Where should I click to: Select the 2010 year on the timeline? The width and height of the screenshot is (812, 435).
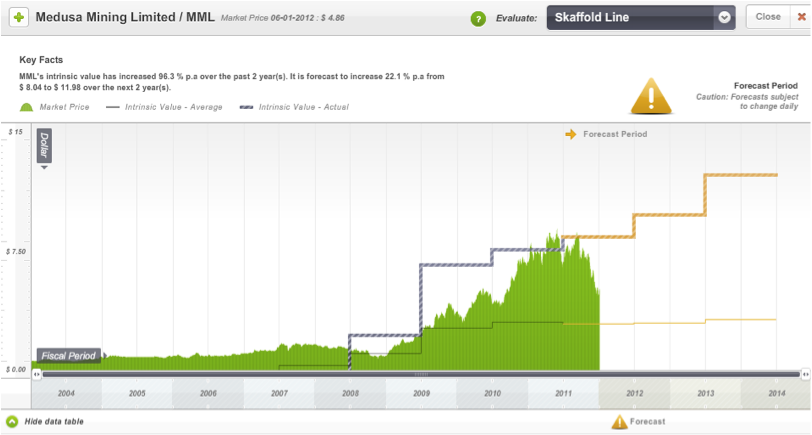coord(492,394)
